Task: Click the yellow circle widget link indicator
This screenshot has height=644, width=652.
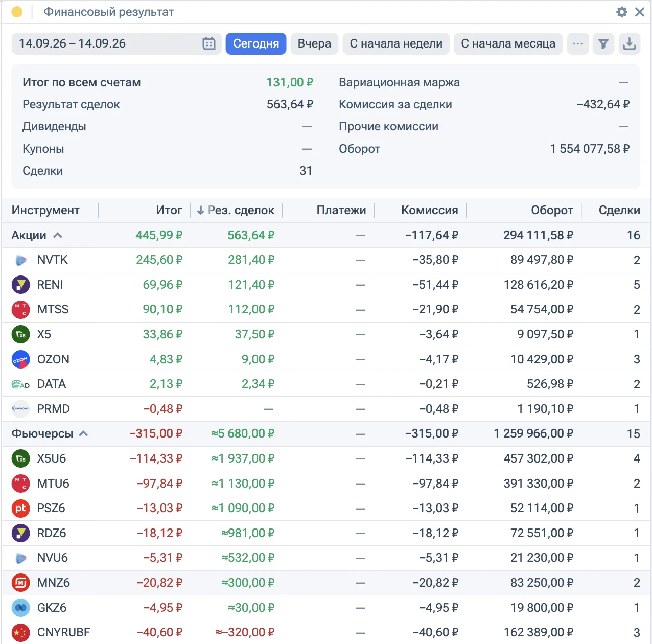Action: click(17, 12)
